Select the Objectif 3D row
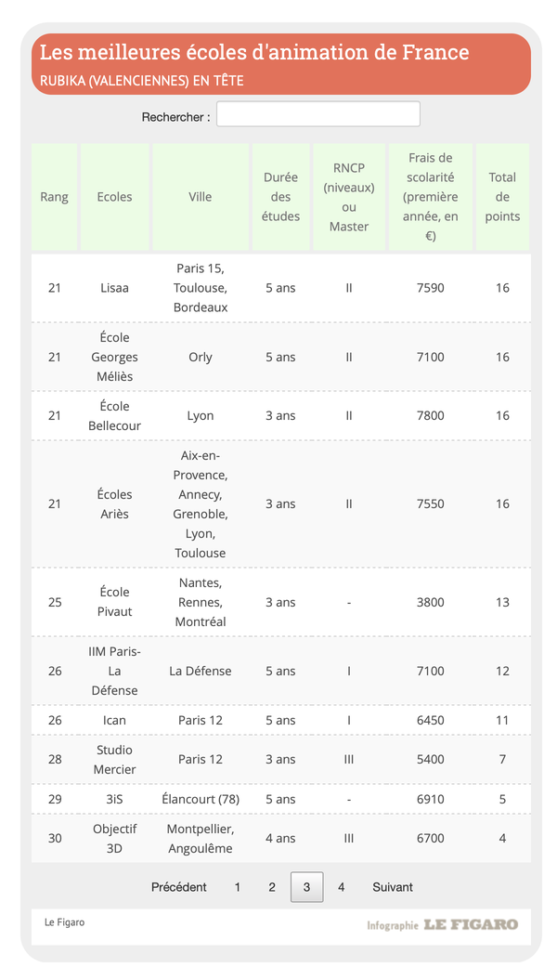 pos(115,838)
